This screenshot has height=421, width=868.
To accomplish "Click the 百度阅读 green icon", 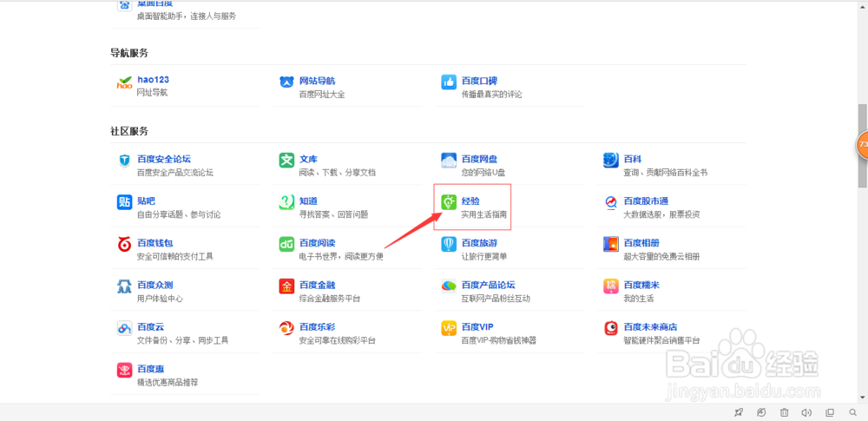I will (286, 245).
